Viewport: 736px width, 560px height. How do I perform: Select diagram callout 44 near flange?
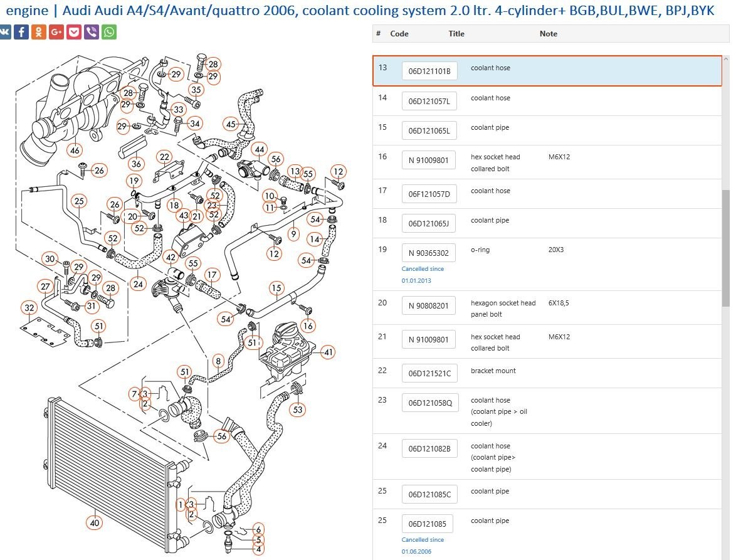click(x=260, y=149)
